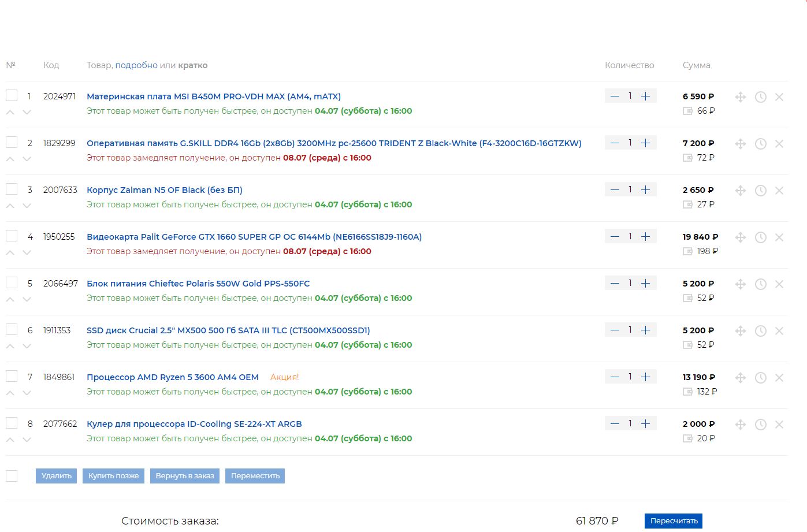Move Zalman case row down with chevron
Viewport: 807px width, 532px height.
(x=27, y=206)
